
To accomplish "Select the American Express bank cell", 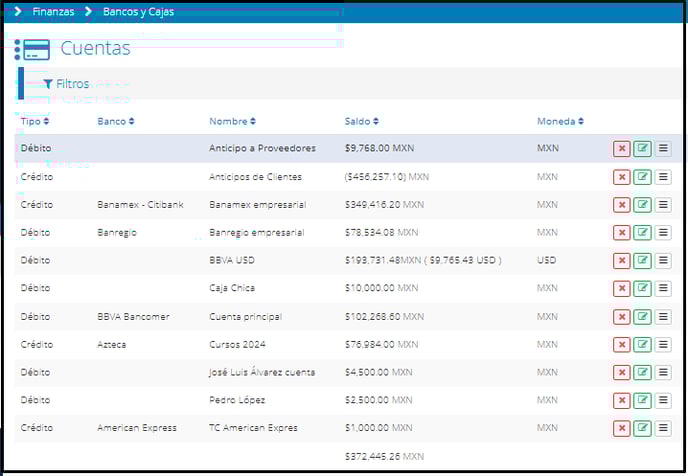I will point(137,428).
